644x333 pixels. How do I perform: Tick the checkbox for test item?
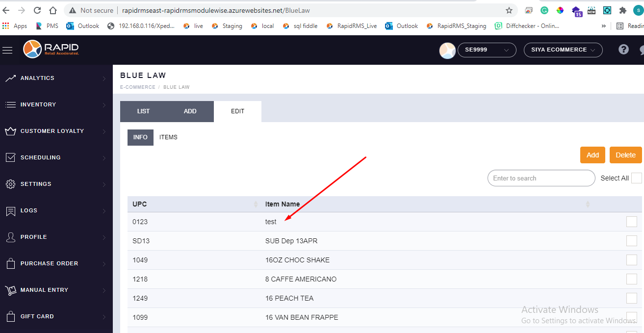(632, 222)
